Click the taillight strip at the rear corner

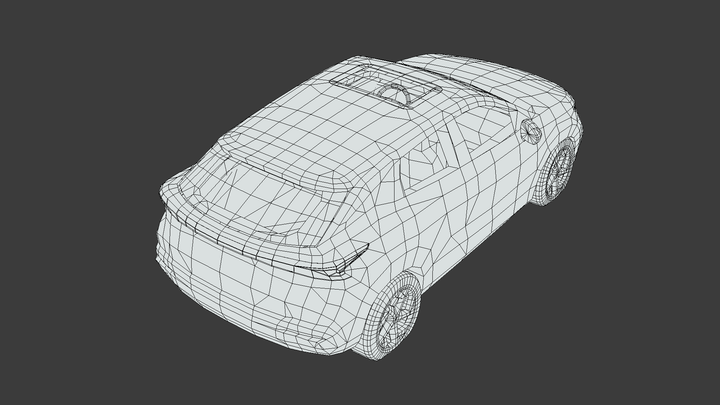point(331,264)
